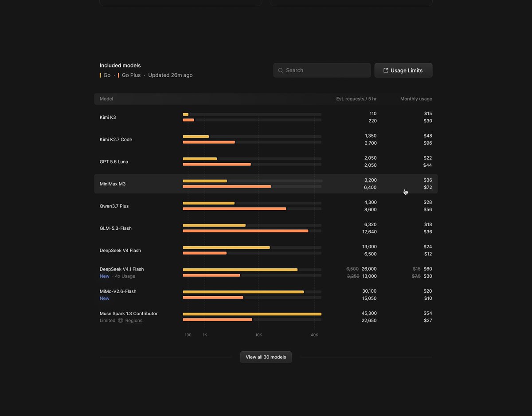Click the $15 monthly usage for Kimi K3

(x=428, y=114)
